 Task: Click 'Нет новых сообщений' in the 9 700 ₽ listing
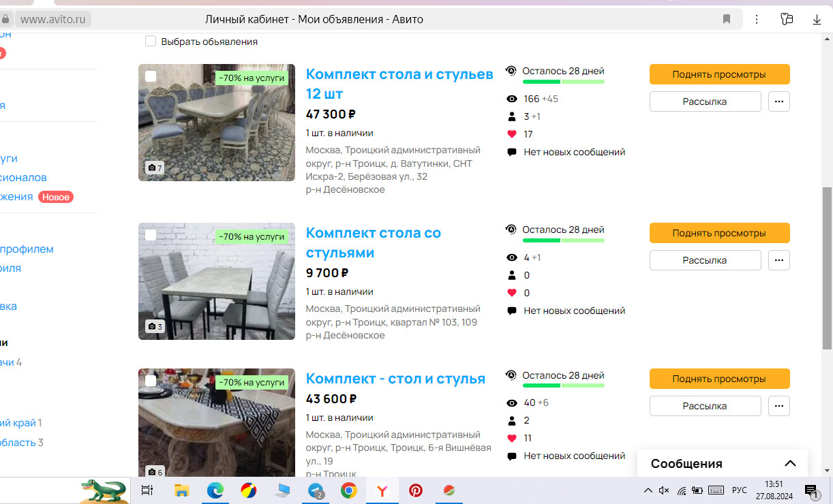(574, 311)
